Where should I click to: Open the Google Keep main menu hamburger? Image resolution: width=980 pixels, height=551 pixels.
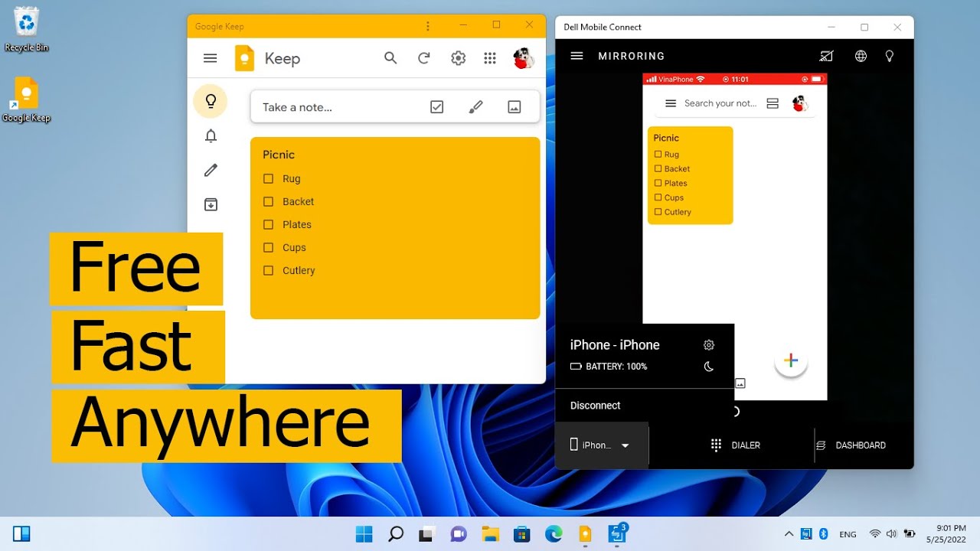[x=211, y=58]
